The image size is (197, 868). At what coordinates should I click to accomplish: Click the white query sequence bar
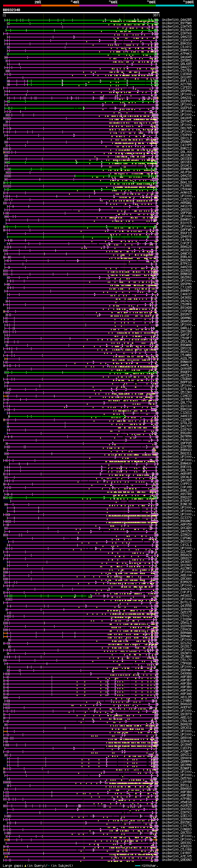[x=81, y=13]
